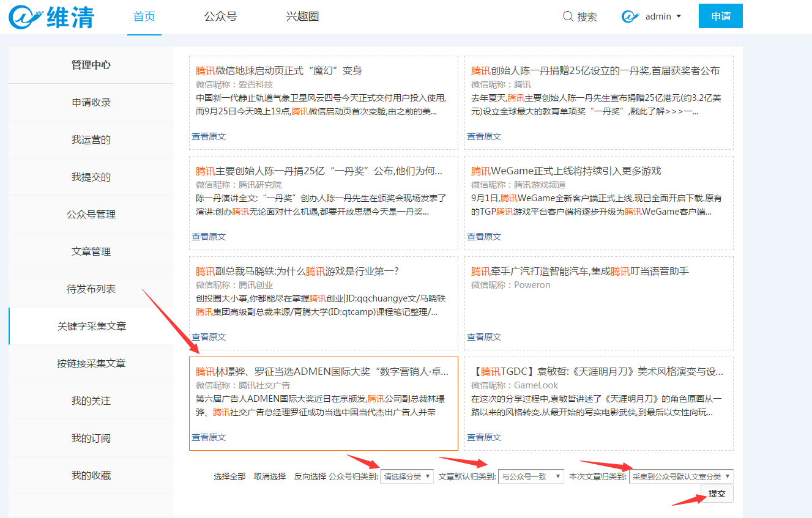Open the 公众号归类到 category dropdown
Viewport: 812px width, 518px height.
coord(407,476)
